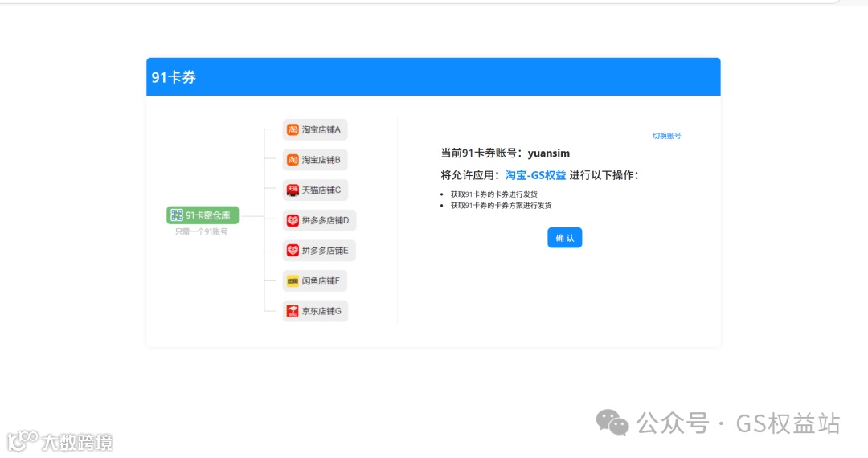The image size is (868, 458).
Task: Select the 淘宝店铺B label
Action: (321, 160)
